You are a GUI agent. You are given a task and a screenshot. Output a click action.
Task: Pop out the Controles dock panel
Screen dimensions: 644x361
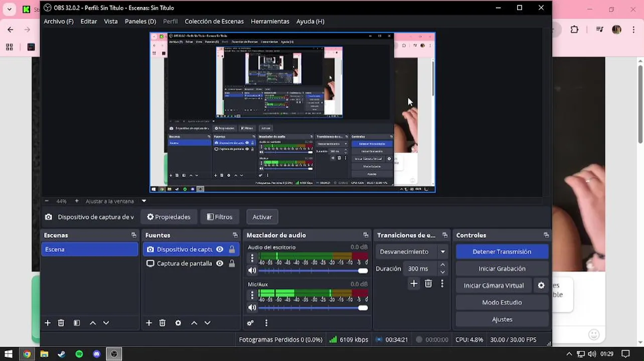(x=546, y=235)
